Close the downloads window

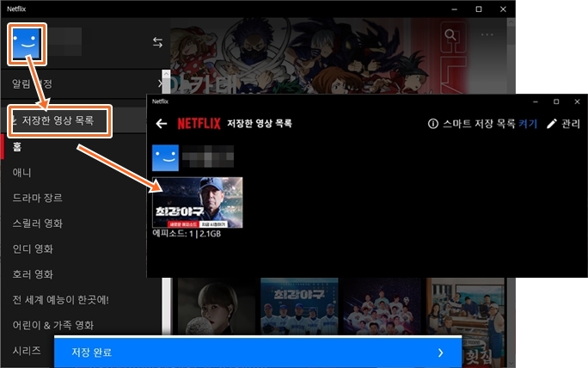[x=577, y=101]
